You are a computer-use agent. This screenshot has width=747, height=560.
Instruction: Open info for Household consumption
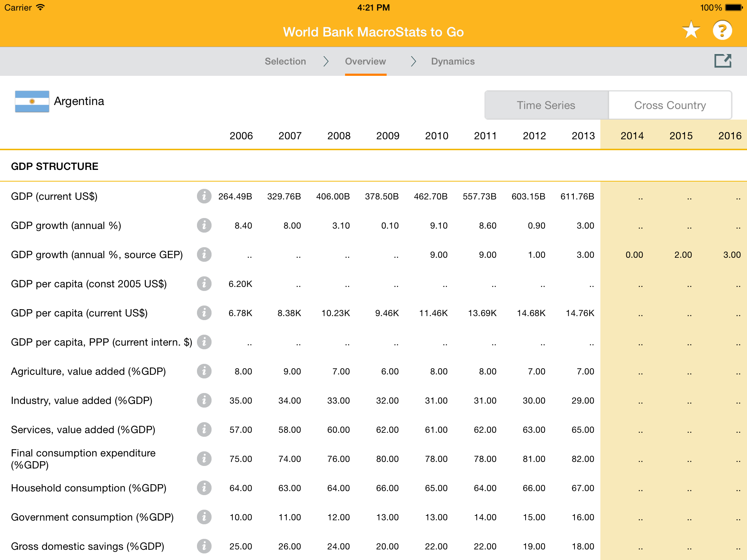pos(204,488)
